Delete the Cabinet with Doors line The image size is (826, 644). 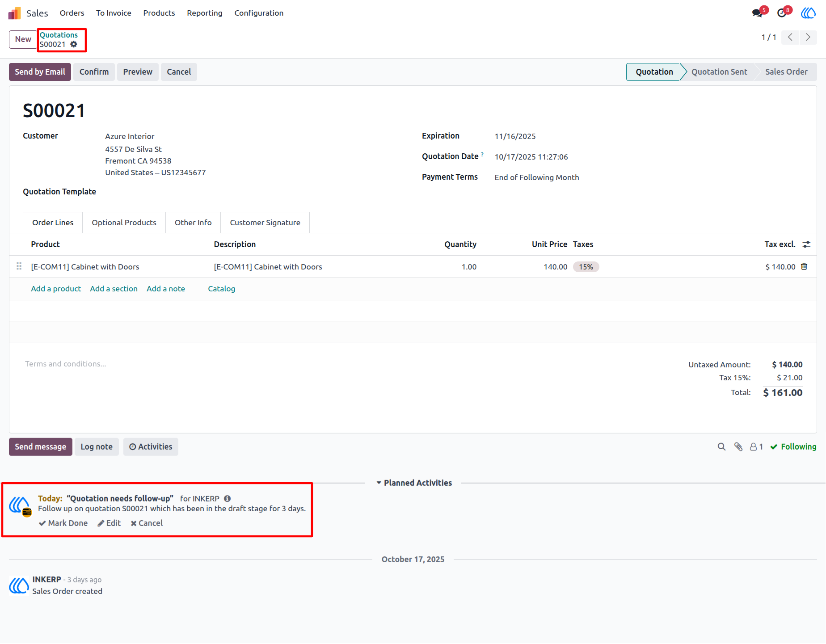tap(804, 266)
